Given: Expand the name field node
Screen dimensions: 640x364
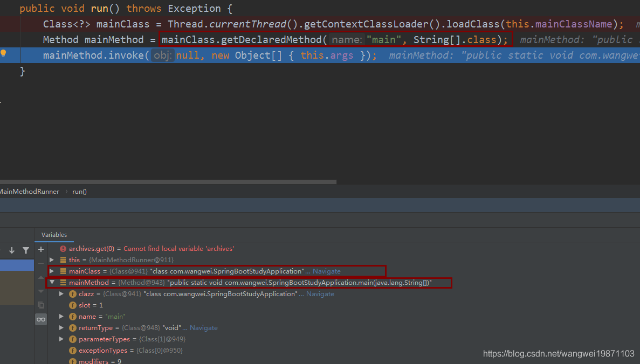Looking at the screenshot, I should pyautogui.click(x=61, y=316).
